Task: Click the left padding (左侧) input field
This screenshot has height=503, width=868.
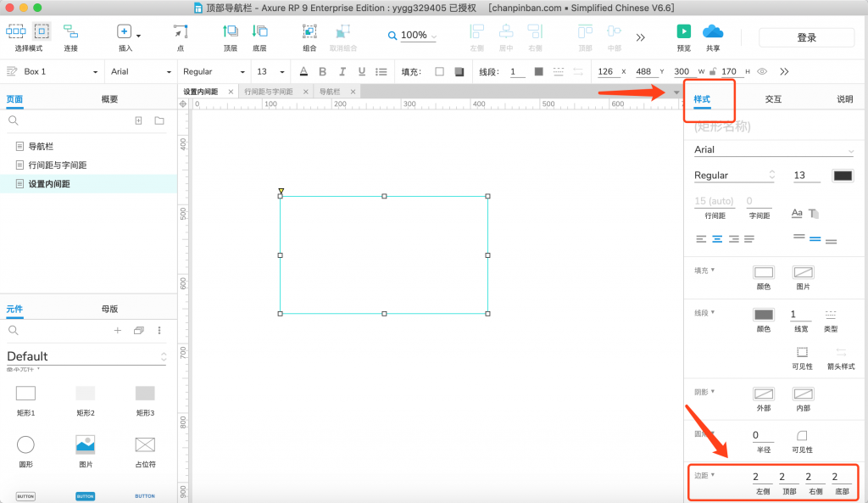Action: (762, 478)
